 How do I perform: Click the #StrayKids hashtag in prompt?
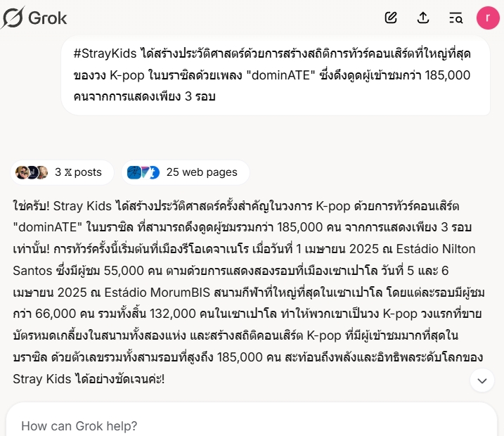[x=105, y=53]
